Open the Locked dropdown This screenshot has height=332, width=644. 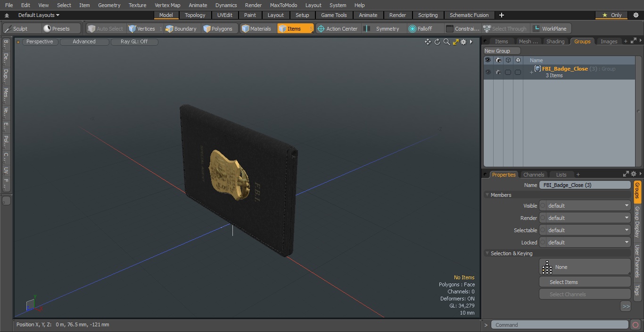tap(588, 243)
